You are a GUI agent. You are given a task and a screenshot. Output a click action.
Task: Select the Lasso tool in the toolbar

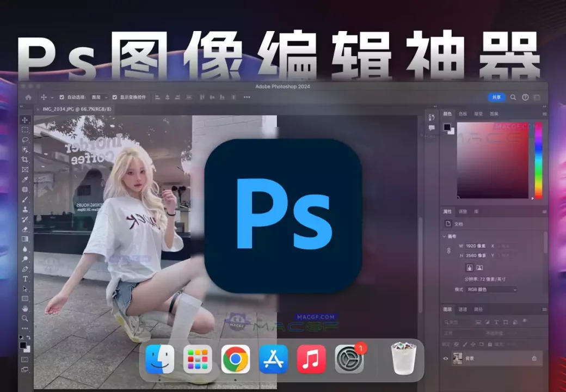[x=25, y=139]
